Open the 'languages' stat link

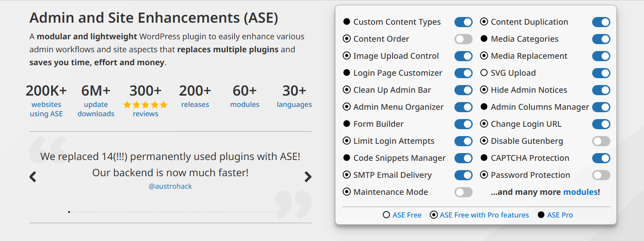(x=294, y=105)
